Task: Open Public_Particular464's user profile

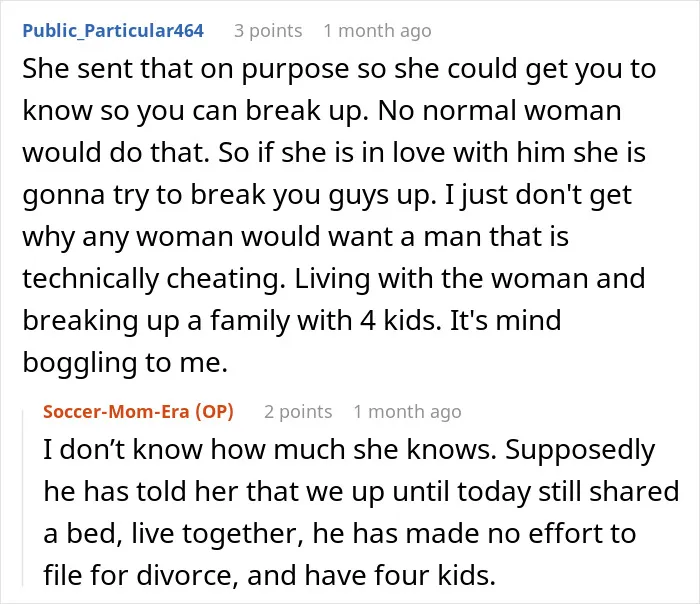Action: [113, 31]
